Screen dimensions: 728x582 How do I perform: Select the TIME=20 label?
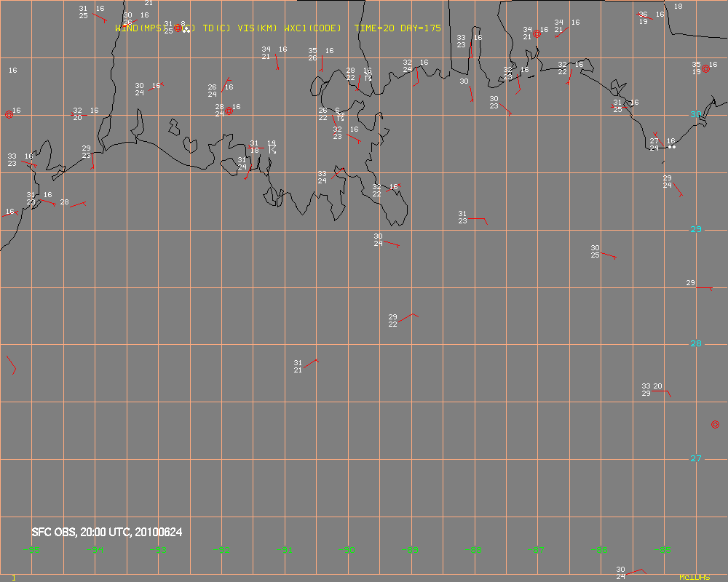pyautogui.click(x=374, y=28)
